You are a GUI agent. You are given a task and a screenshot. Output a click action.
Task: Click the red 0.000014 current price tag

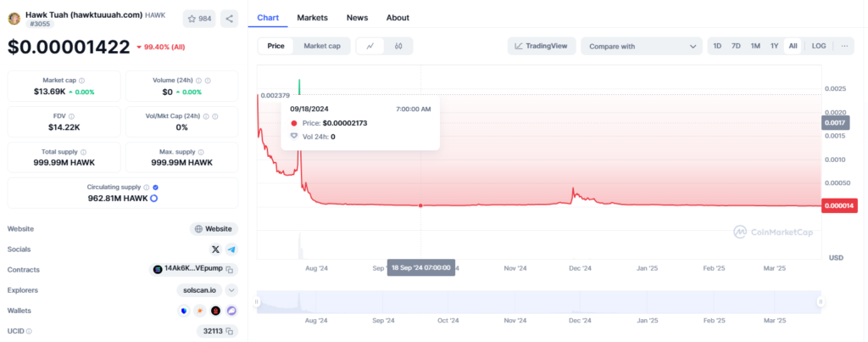(840, 205)
